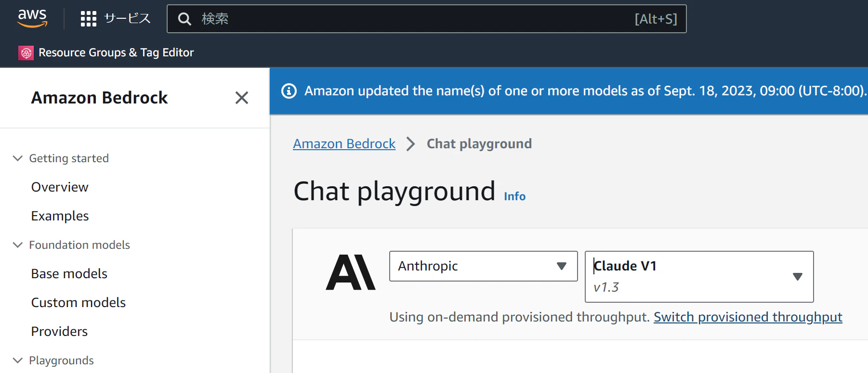
Task: Collapse the Playgrounds section
Action: 18,360
